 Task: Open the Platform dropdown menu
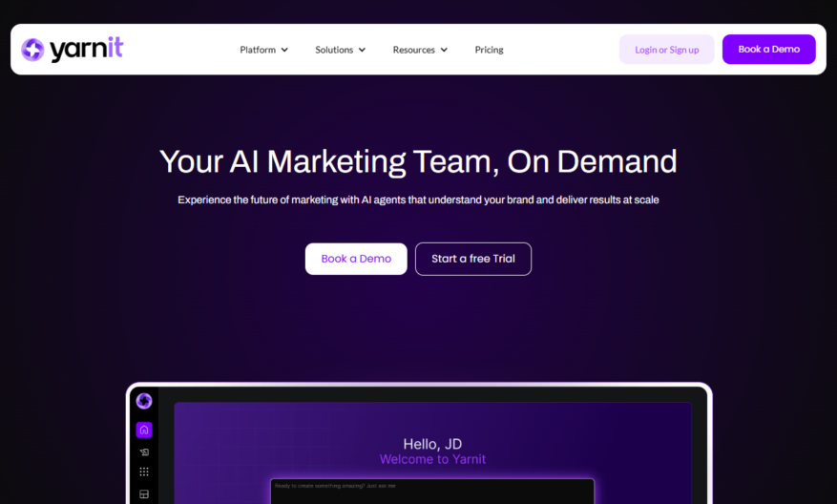tap(263, 50)
